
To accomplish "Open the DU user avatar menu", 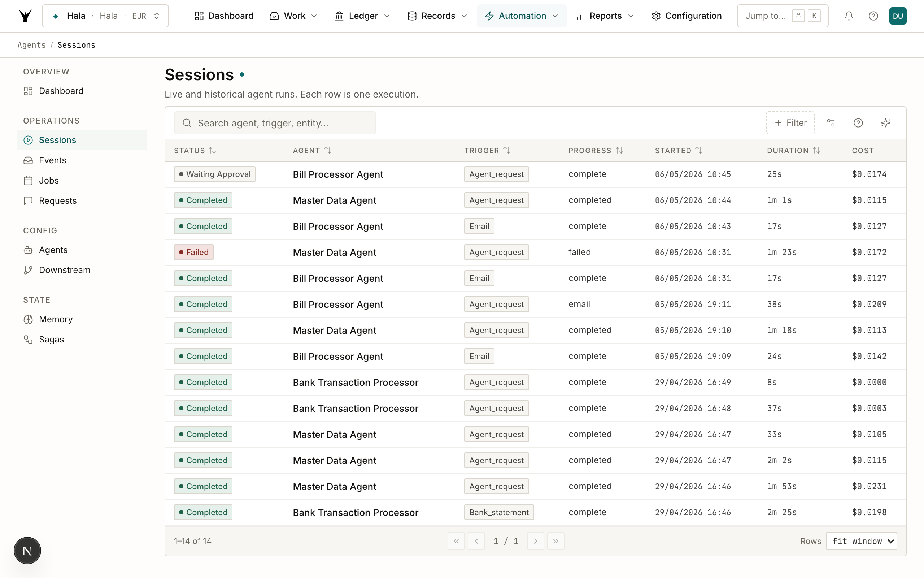I will tap(898, 16).
